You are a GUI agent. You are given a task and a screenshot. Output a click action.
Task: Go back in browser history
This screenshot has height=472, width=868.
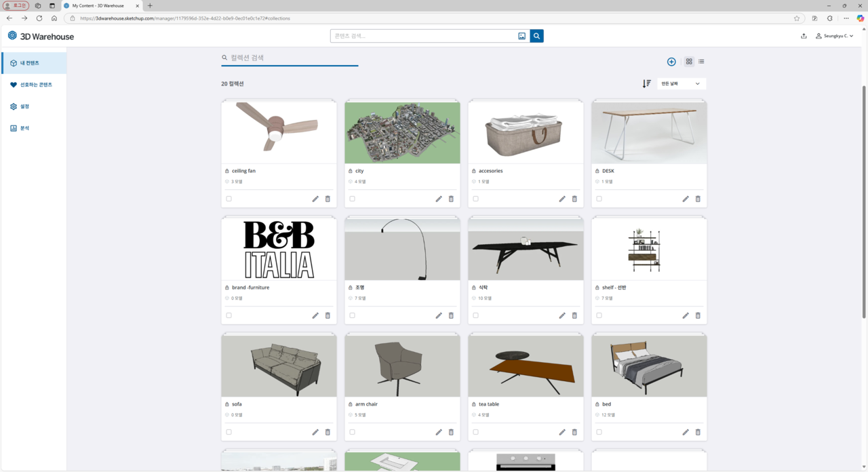point(9,18)
